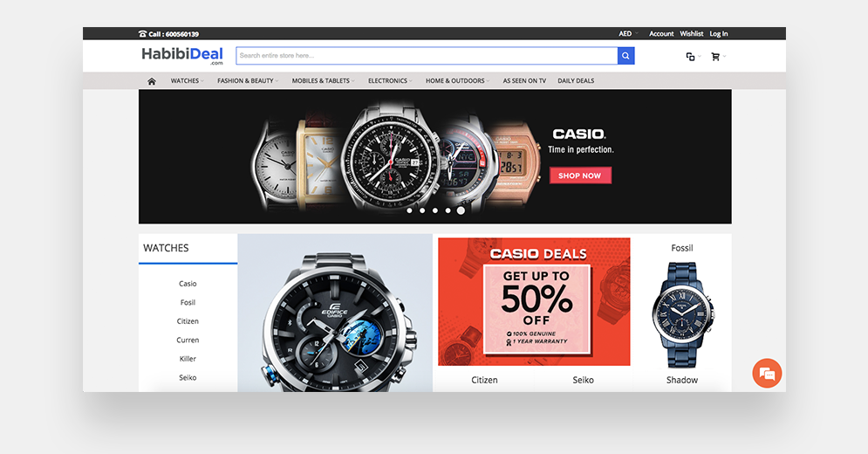Expand the Watches menu
The image size is (868, 454).
187,81
